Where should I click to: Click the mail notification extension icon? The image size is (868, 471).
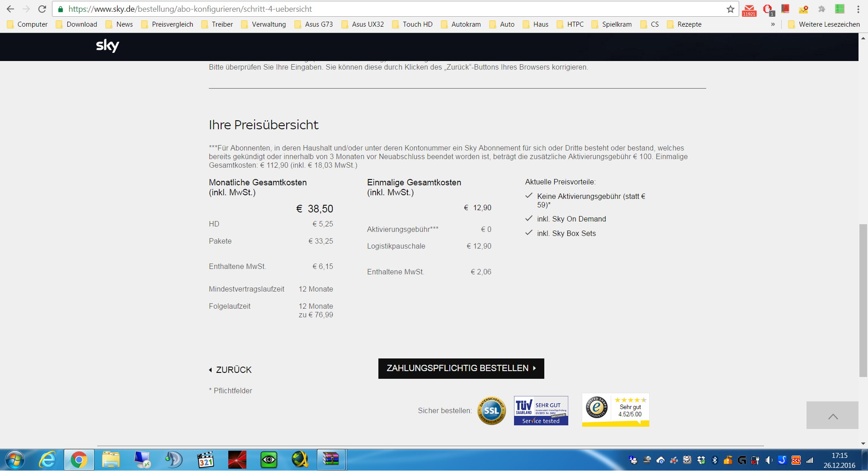click(x=803, y=9)
